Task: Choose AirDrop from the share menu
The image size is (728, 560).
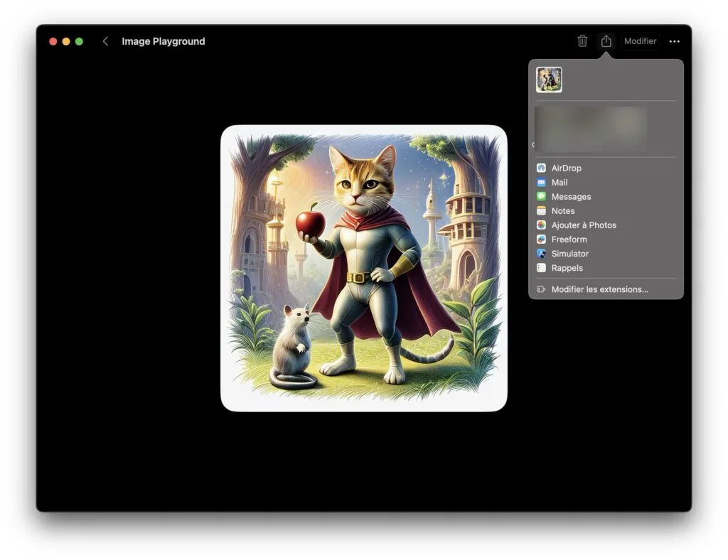Action: point(565,168)
